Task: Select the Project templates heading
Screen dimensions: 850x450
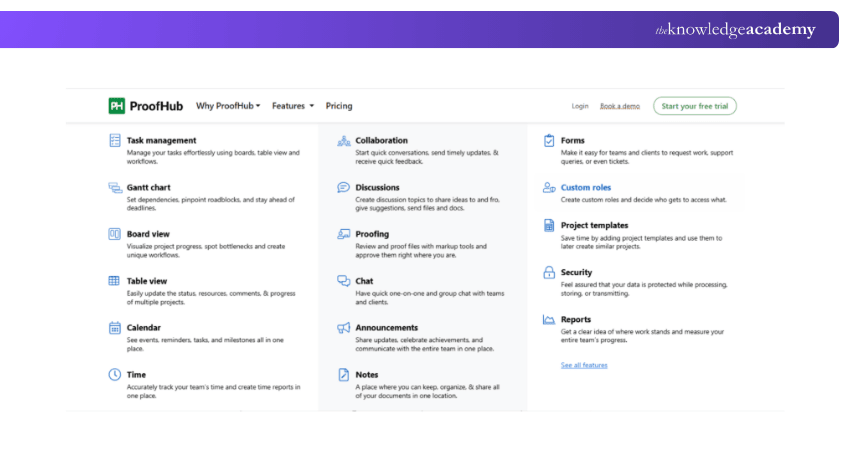Action: 595,226
